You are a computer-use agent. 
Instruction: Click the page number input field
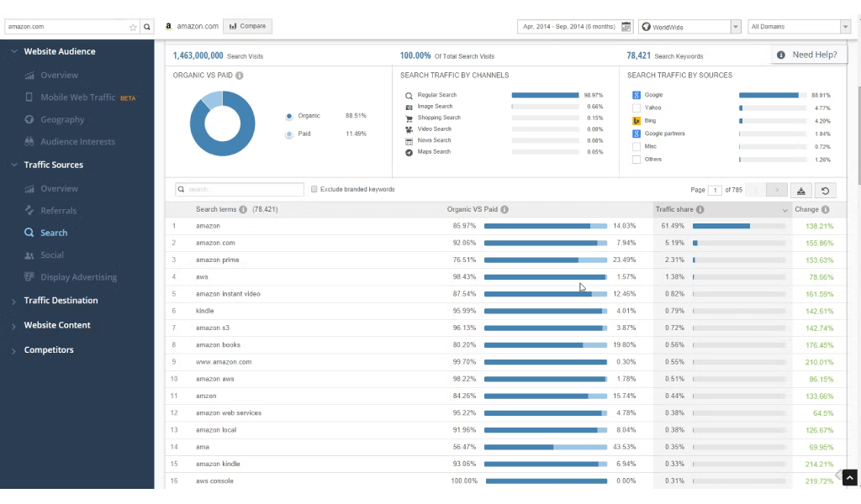(715, 191)
